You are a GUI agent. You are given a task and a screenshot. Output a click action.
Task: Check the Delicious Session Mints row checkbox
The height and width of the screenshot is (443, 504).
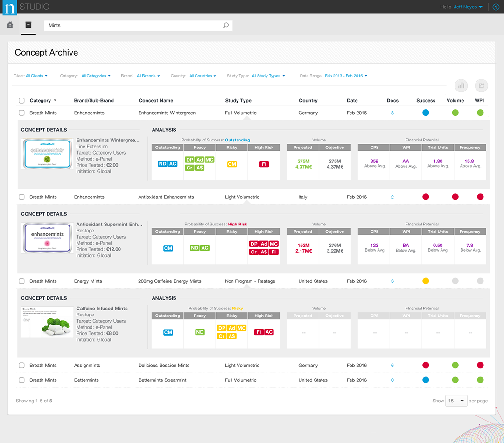tap(21, 365)
